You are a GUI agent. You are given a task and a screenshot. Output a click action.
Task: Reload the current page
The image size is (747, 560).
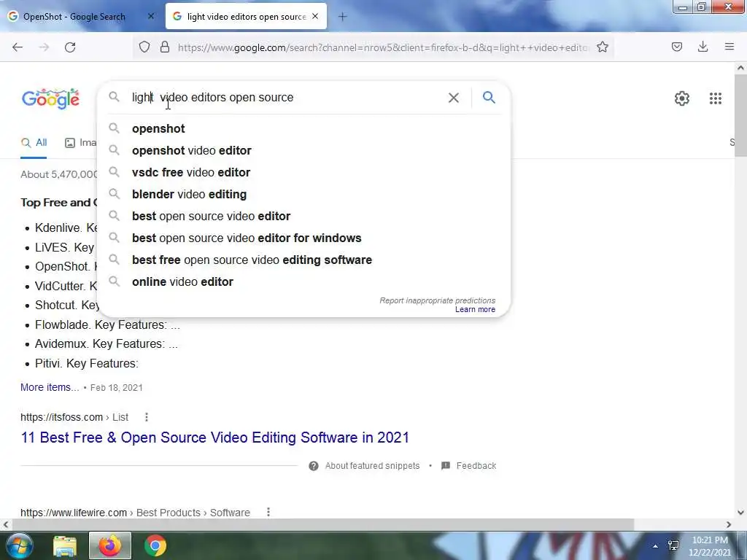click(x=70, y=47)
